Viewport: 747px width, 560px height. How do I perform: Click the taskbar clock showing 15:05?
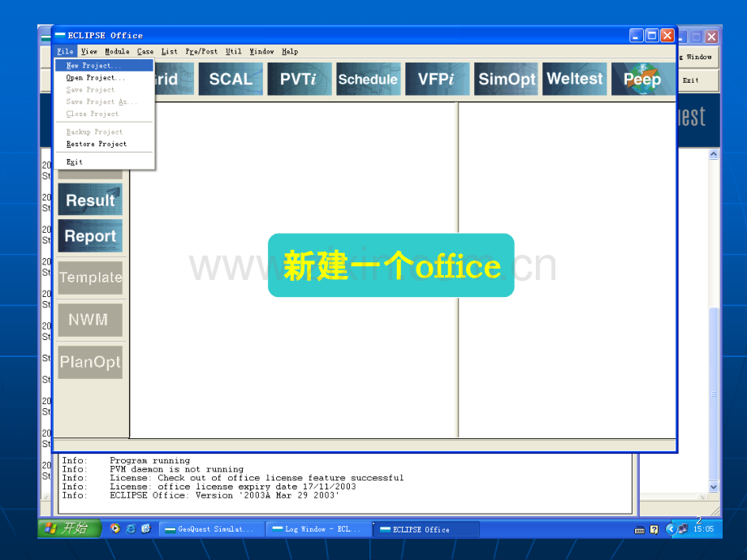[x=704, y=529]
